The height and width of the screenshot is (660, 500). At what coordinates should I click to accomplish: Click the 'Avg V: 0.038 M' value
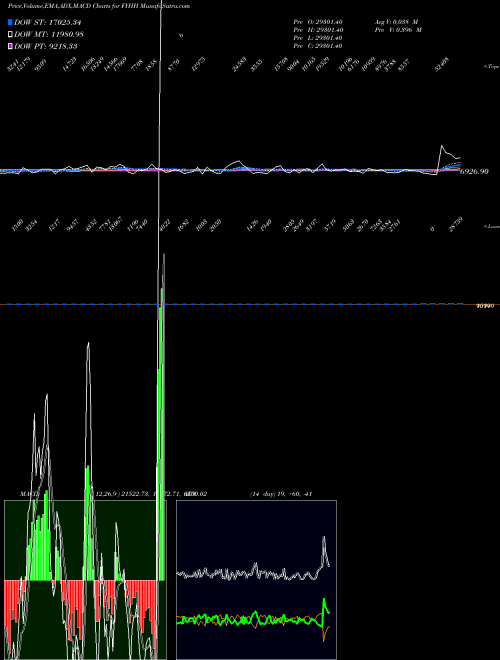click(x=396, y=21)
